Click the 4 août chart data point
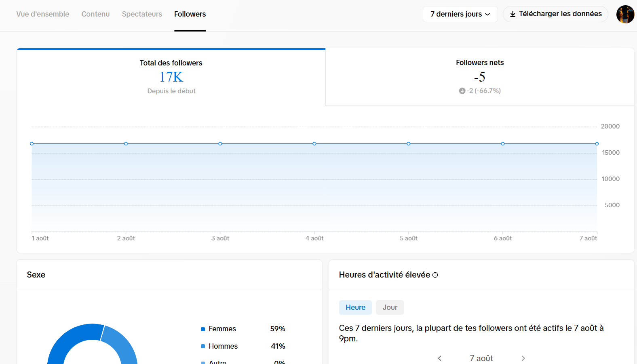 [x=314, y=144]
